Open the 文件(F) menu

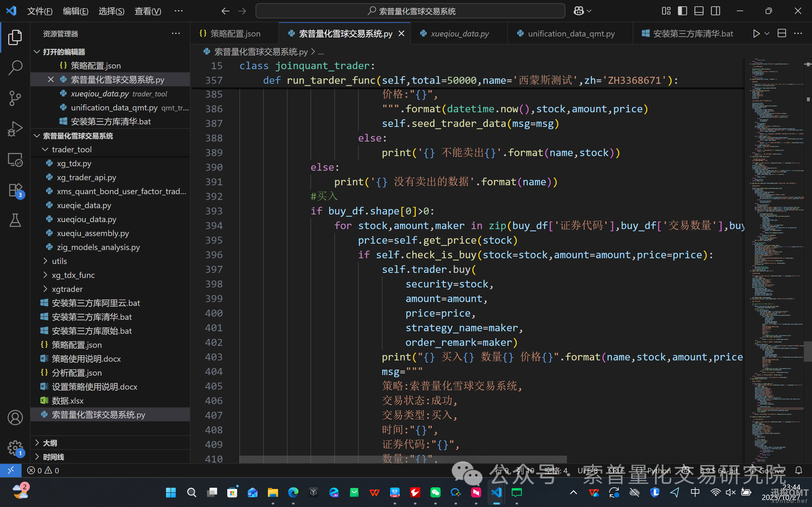point(40,11)
